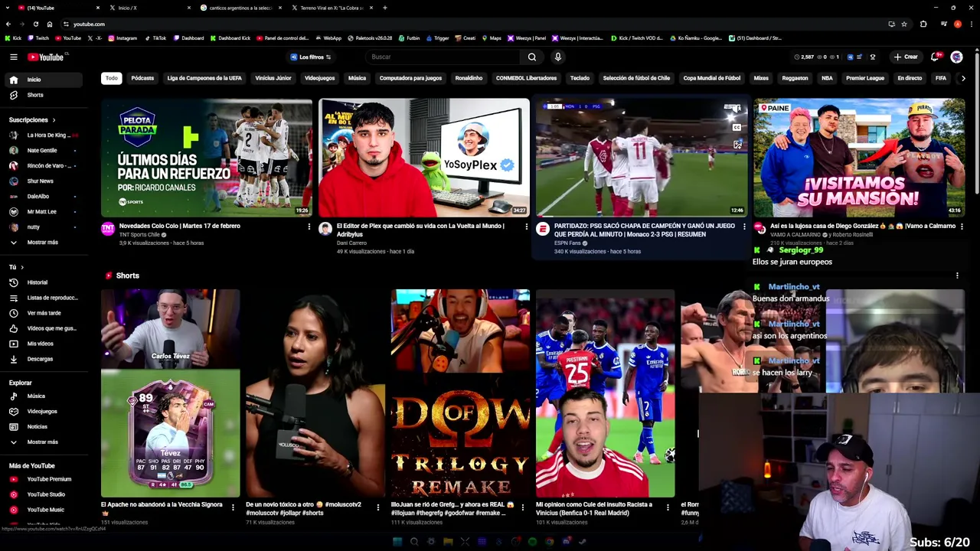Select Computadora para juegos chip

410,78
